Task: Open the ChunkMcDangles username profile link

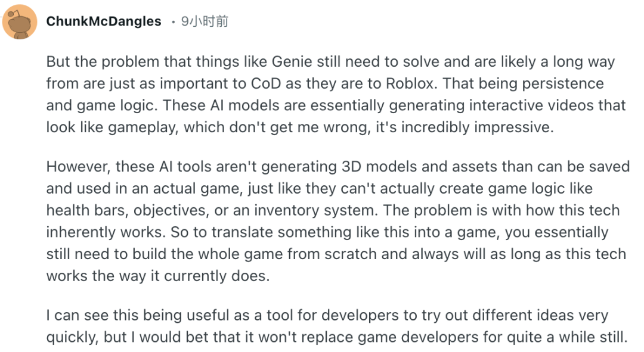Action: [x=104, y=21]
